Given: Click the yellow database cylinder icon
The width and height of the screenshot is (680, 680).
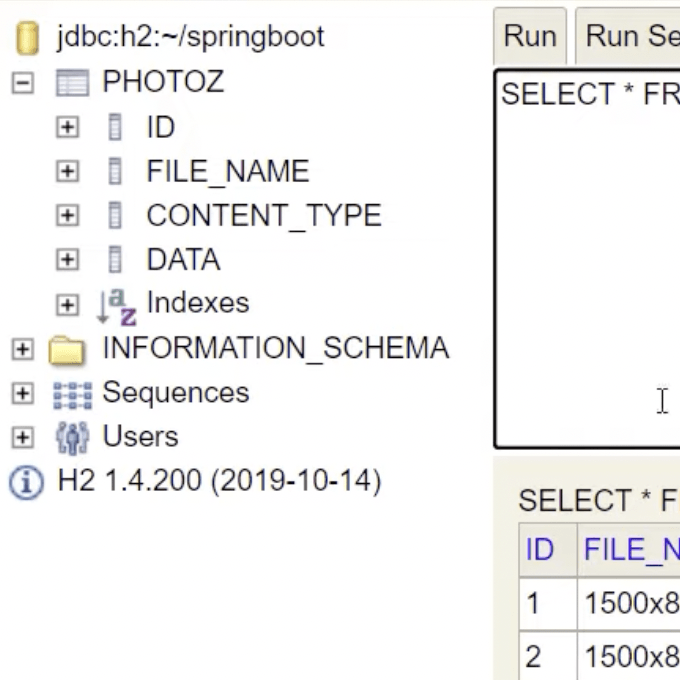Looking at the screenshot, I should click(27, 38).
